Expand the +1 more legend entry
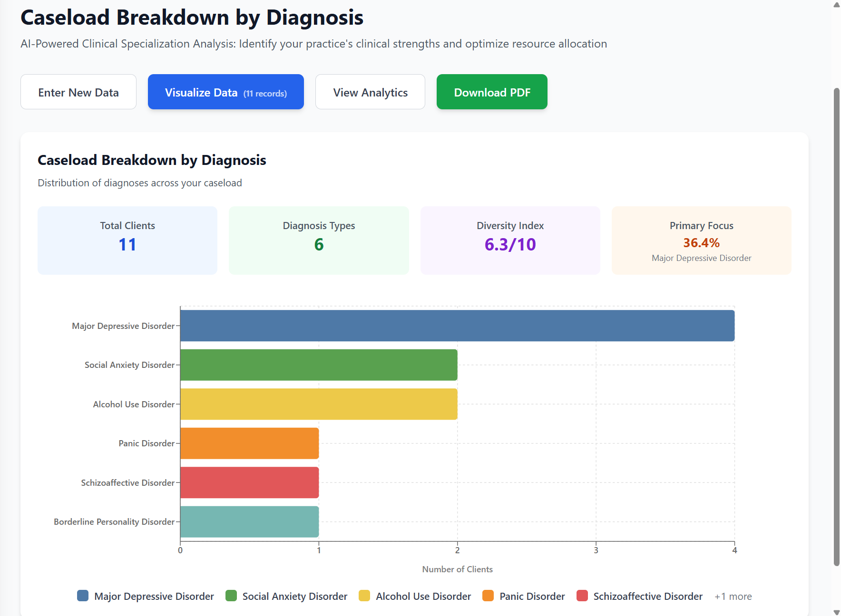Screen dimensions: 841x616 pyautogui.click(x=733, y=596)
